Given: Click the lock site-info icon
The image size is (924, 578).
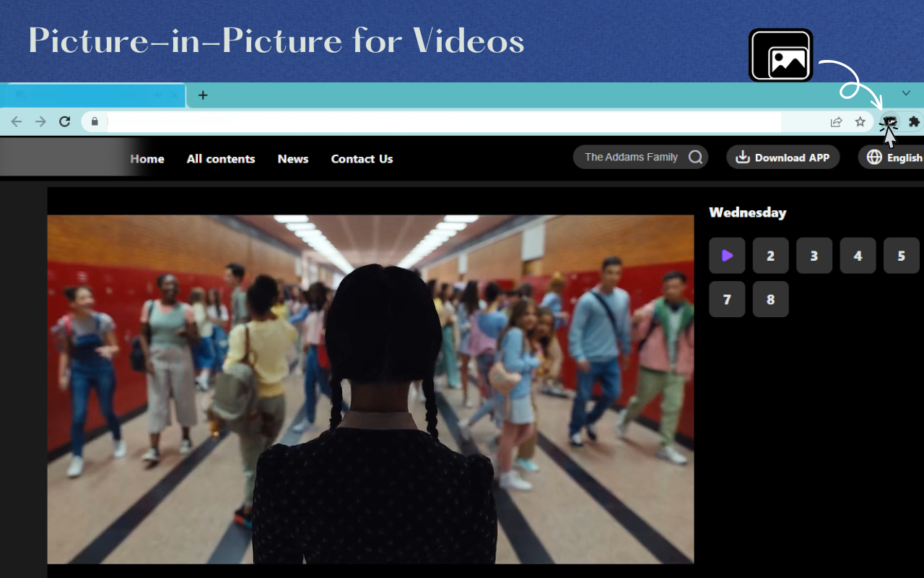Looking at the screenshot, I should [95, 122].
